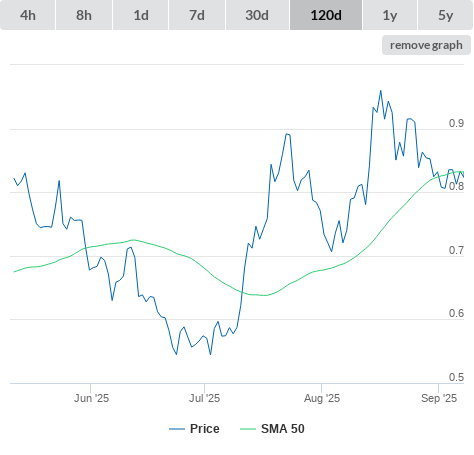Click the Sep '25 axis marker
The image size is (474, 455).
point(439,398)
